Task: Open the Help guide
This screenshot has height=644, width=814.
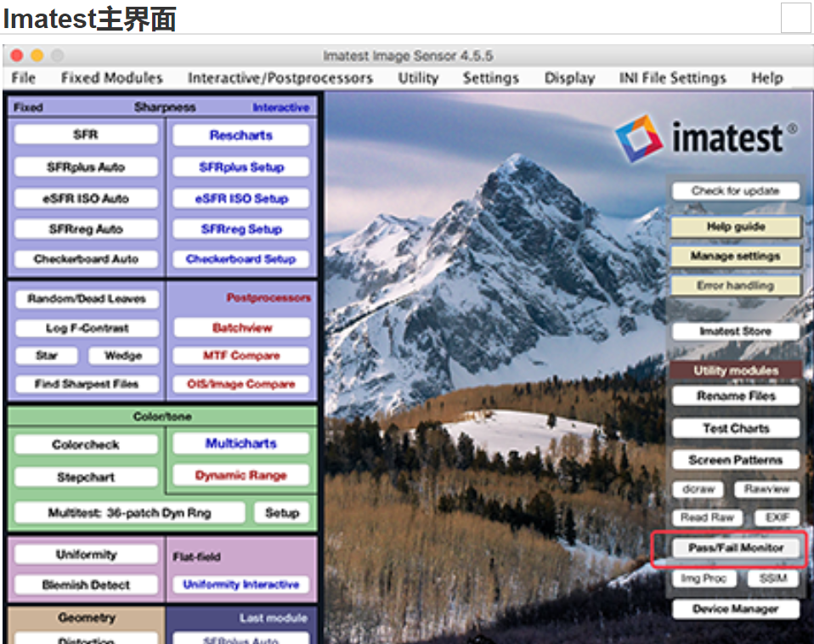Action: (734, 226)
